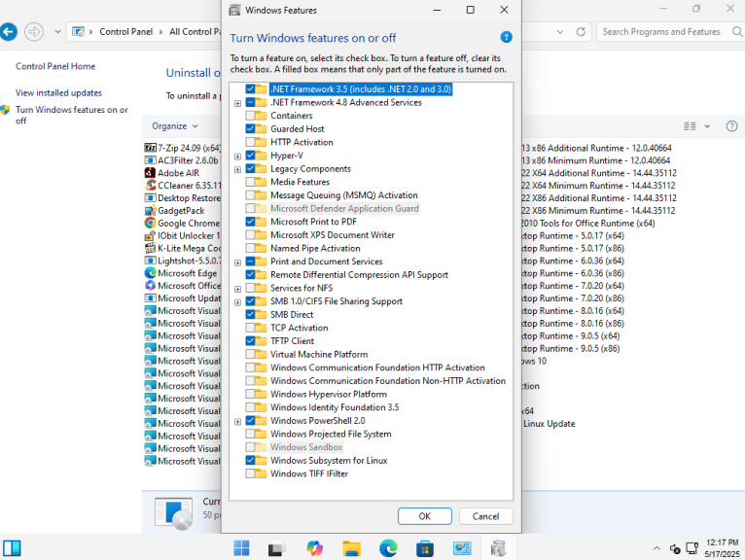Click Turn Windows features on or off link
The width and height of the screenshot is (745, 560).
coord(71,115)
